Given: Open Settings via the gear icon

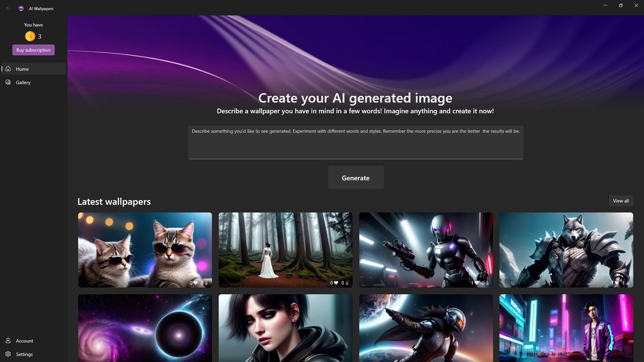Looking at the screenshot, I should tap(8, 354).
